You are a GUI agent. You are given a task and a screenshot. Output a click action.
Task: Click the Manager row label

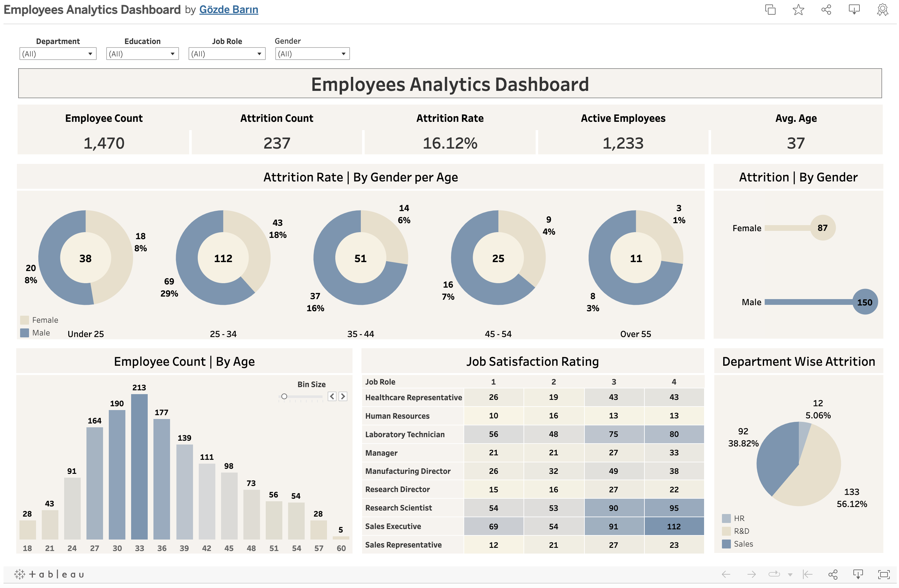pos(381,452)
